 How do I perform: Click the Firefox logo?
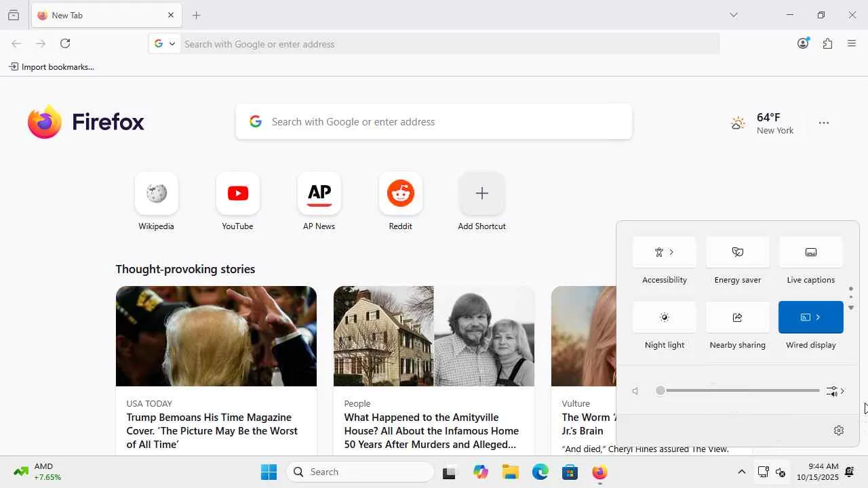(86, 122)
